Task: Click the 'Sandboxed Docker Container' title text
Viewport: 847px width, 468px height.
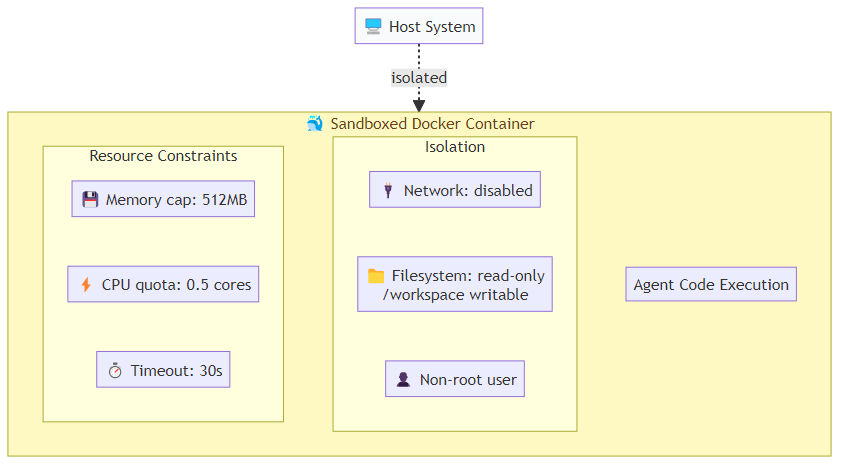Action: pyautogui.click(x=433, y=124)
